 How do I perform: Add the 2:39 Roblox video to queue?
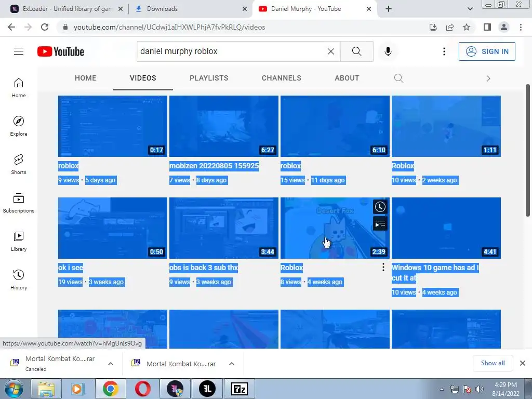click(380, 224)
